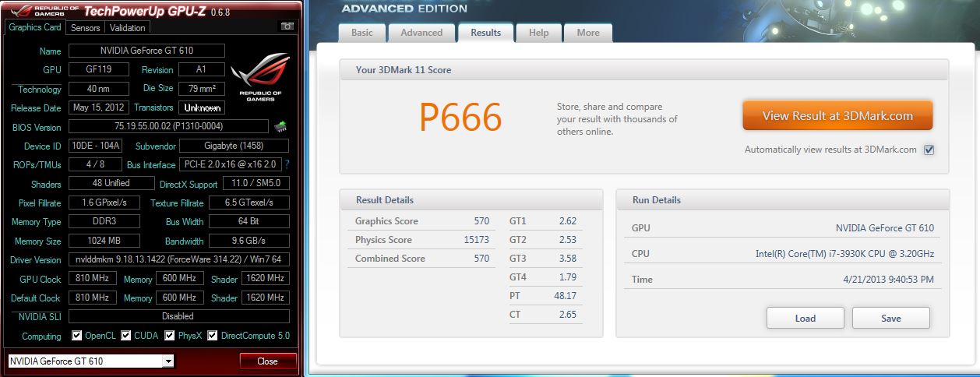Toggle the OpenCL checkbox
The height and width of the screenshot is (377, 980).
pyautogui.click(x=76, y=336)
